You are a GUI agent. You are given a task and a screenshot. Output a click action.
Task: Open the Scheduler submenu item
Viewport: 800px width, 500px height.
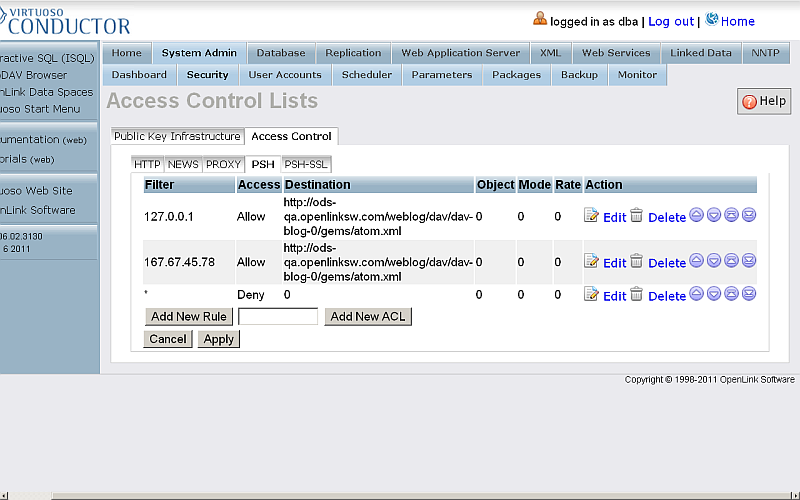pyautogui.click(x=367, y=75)
